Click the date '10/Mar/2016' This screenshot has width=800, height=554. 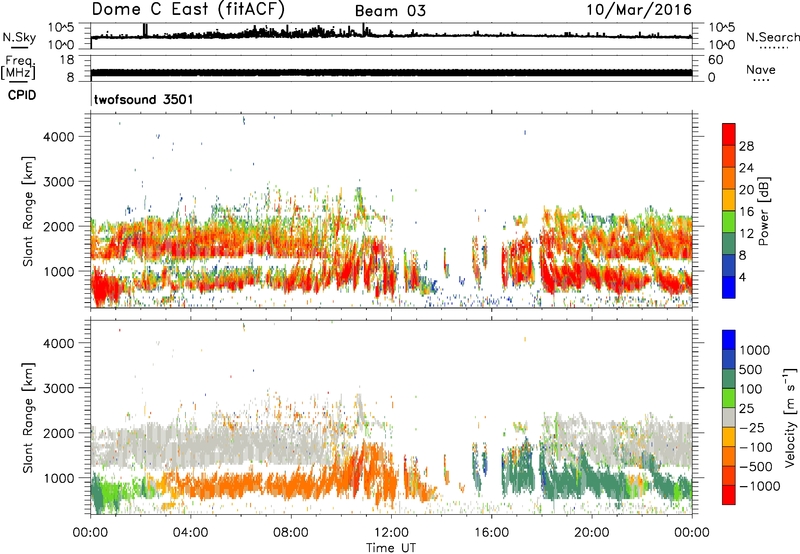[x=639, y=9]
